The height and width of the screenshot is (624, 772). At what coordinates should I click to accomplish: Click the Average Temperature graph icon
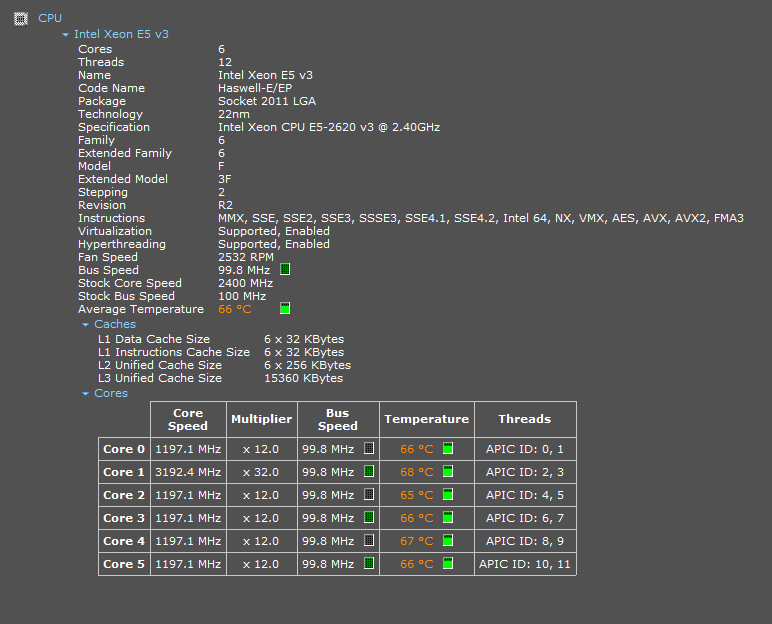[x=285, y=308]
